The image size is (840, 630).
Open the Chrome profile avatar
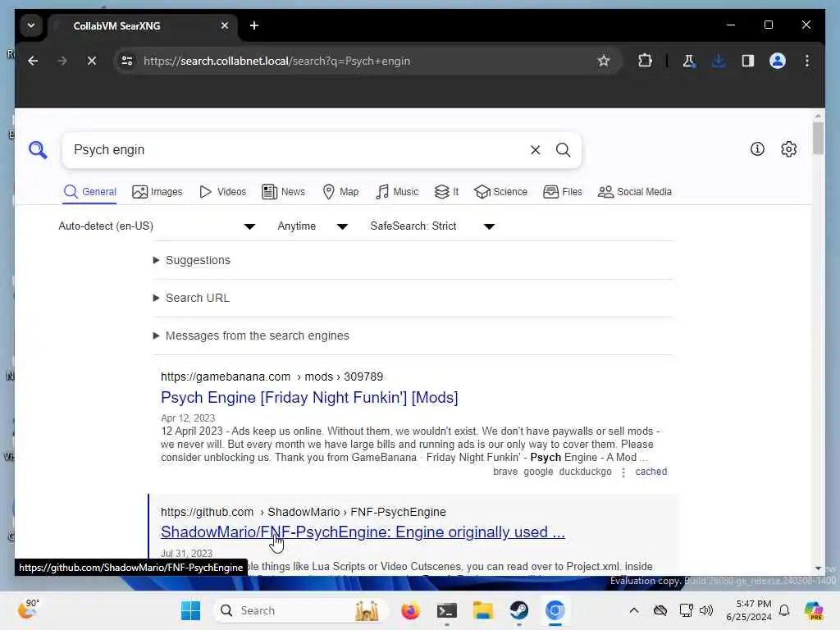coord(778,61)
